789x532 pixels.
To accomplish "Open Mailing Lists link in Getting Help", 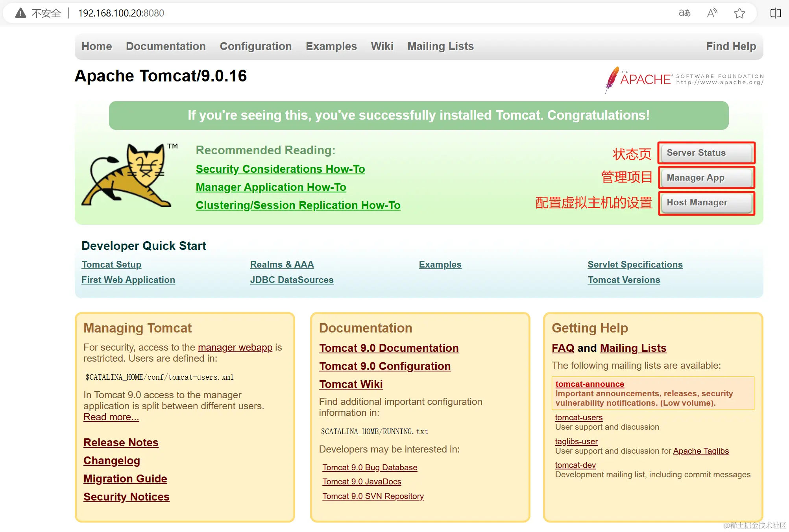I will [x=633, y=348].
